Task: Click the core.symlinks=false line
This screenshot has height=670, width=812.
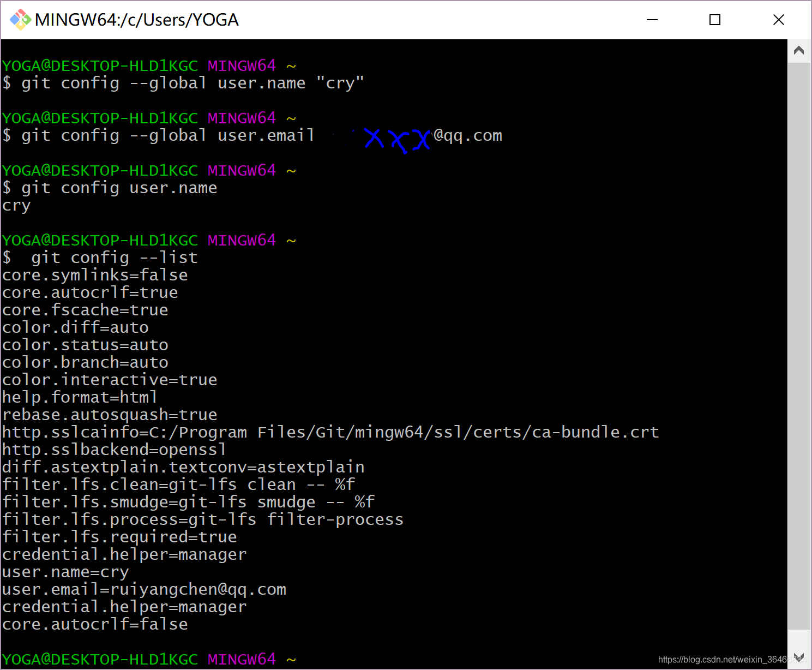Action: tap(95, 276)
